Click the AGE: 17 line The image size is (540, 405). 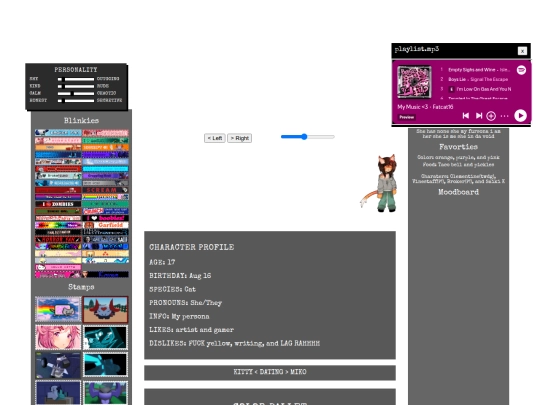(162, 262)
